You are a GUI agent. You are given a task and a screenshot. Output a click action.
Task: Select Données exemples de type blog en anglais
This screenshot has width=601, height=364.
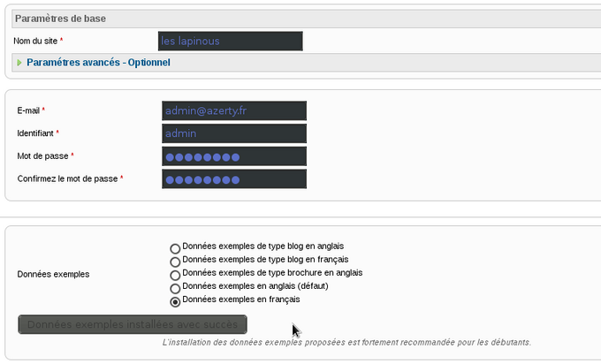pos(175,248)
